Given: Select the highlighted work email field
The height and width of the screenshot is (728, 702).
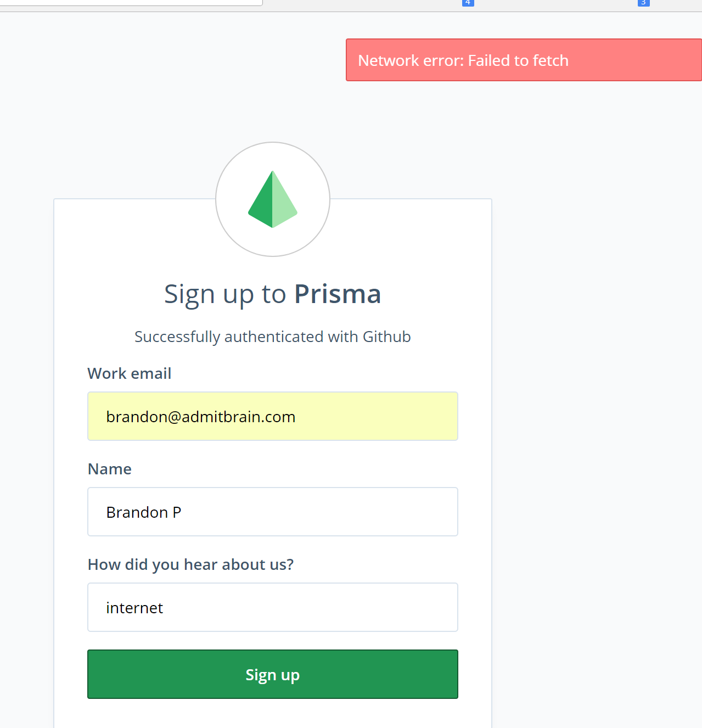Looking at the screenshot, I should pos(273,416).
